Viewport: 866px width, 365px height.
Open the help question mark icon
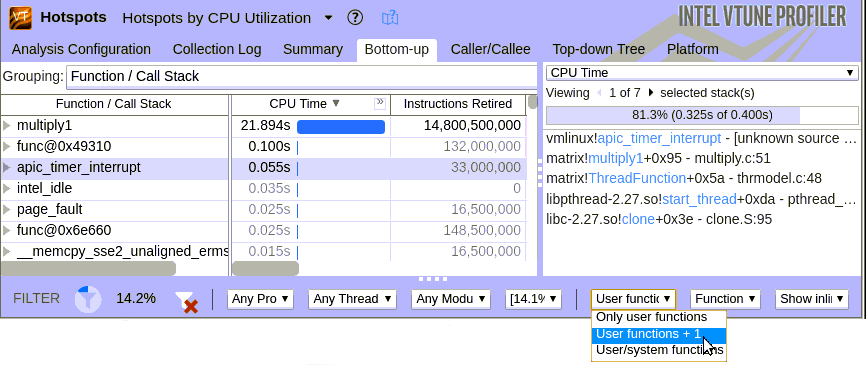click(355, 18)
